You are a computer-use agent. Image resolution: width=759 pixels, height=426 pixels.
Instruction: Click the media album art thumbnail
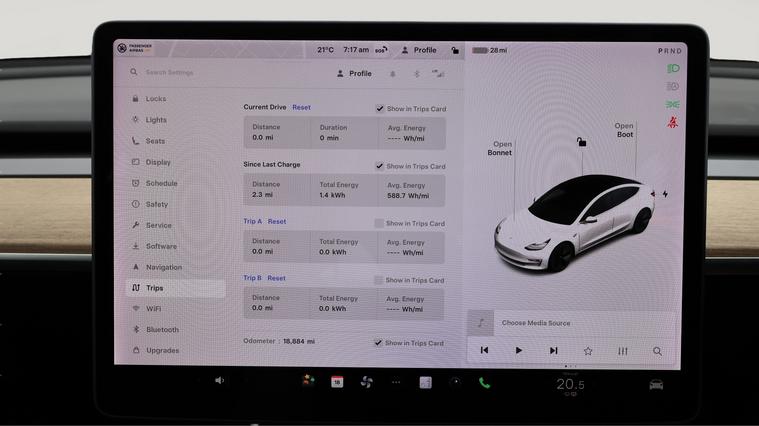click(x=481, y=323)
